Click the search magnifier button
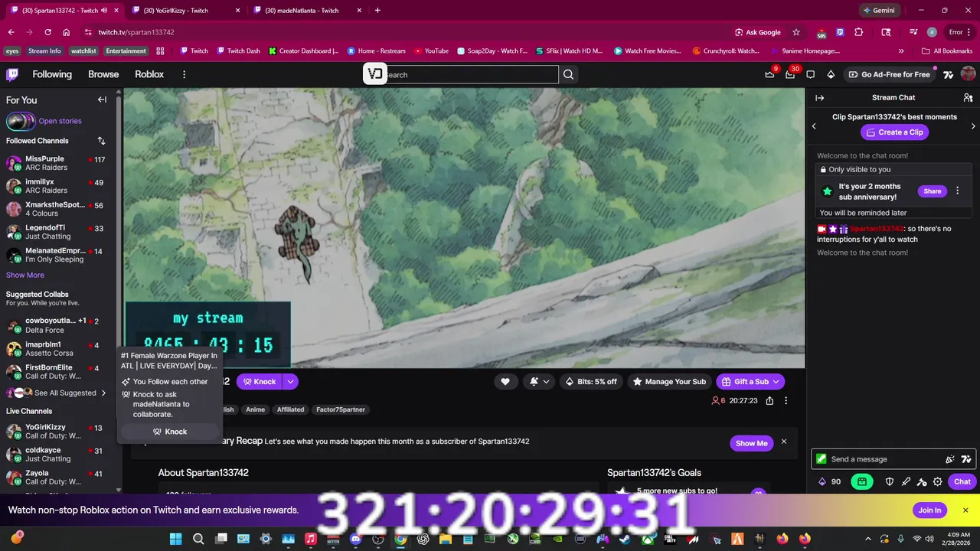The width and height of the screenshot is (980, 551). click(568, 74)
